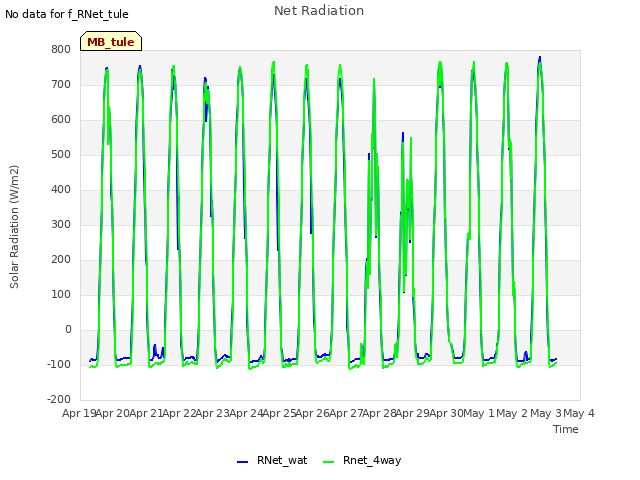
Task: Click the 100 y-axis tick label
Action: click(x=61, y=295)
